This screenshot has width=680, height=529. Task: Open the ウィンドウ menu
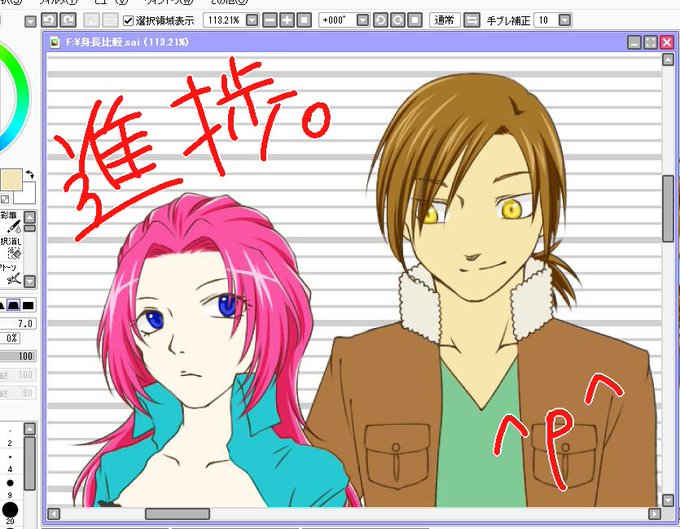[169, 2]
